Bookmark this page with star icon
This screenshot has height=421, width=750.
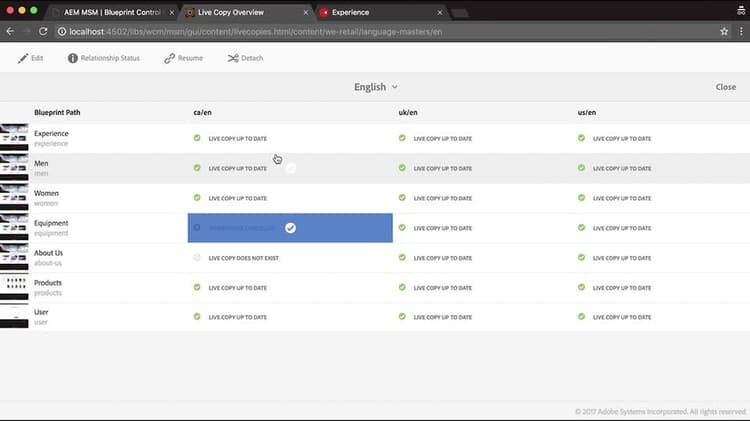click(x=724, y=32)
